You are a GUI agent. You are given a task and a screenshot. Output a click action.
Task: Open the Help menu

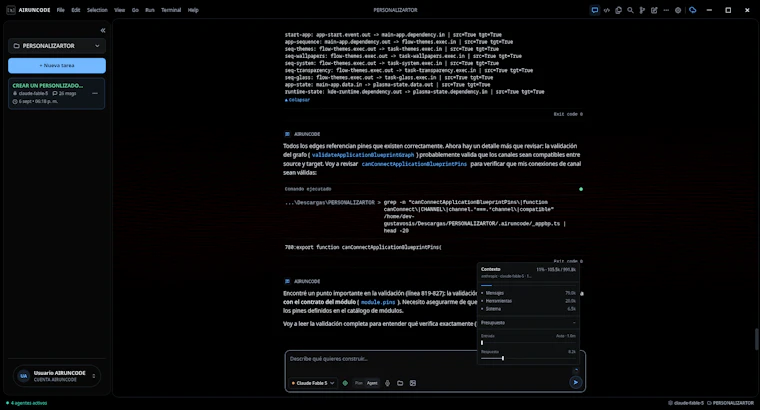(193, 10)
